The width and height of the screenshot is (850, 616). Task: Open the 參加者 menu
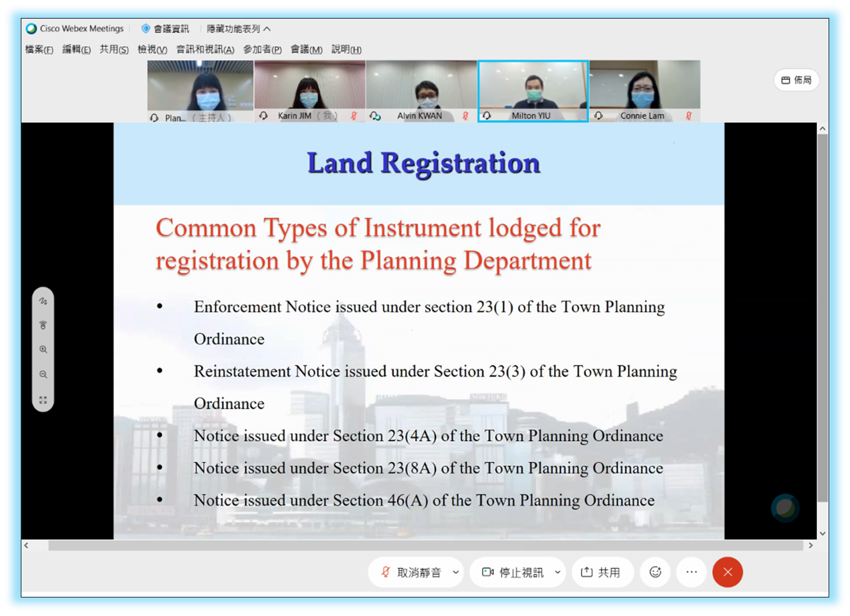(x=262, y=50)
